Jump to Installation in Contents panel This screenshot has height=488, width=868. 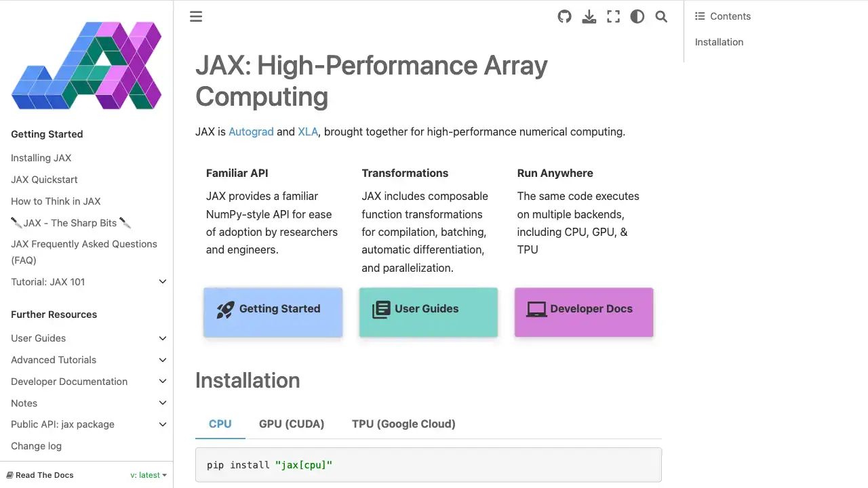pyautogui.click(x=719, y=42)
